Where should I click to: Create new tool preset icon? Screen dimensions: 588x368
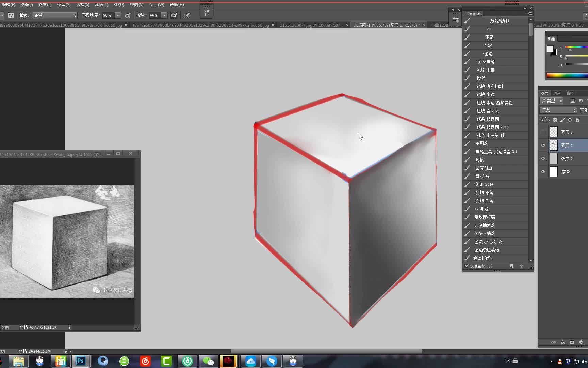tap(512, 266)
